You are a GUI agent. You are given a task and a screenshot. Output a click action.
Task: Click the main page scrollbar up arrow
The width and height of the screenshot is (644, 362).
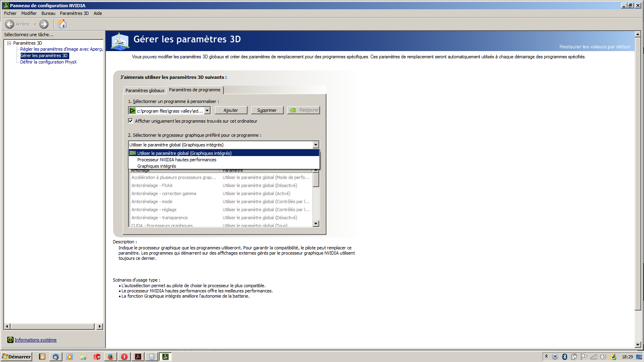(638, 34)
